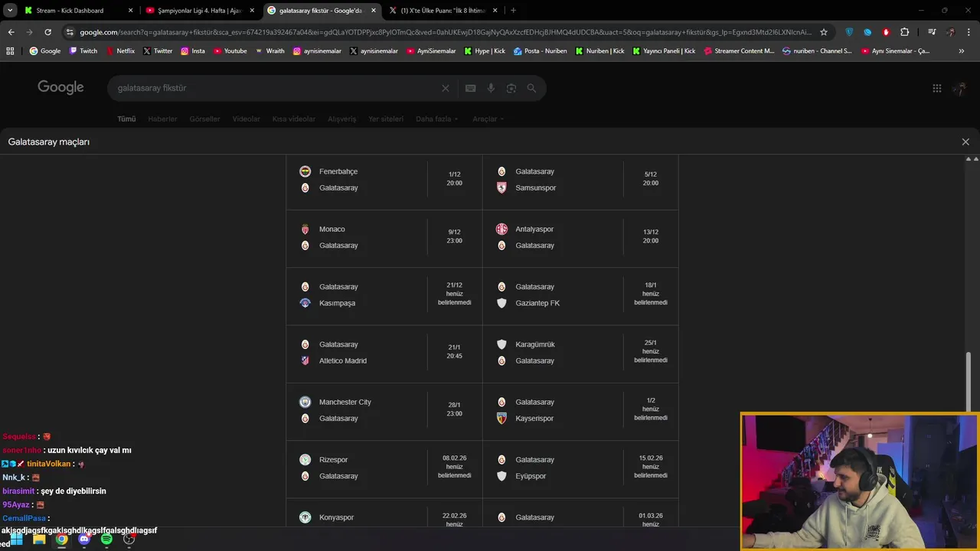
Task: Open the Posta - Nuriben bookmark
Action: [x=541, y=51]
